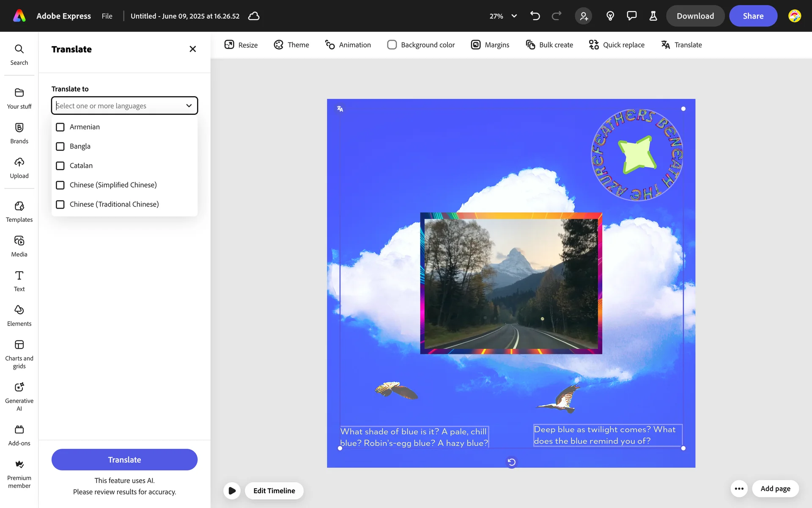Open the Animation toolbar option
The width and height of the screenshot is (812, 508).
(x=348, y=45)
